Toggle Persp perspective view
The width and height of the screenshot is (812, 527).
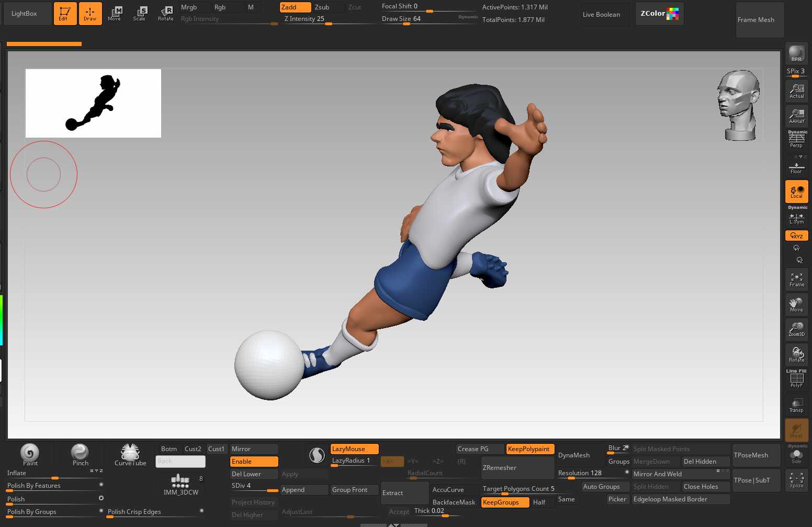796,140
